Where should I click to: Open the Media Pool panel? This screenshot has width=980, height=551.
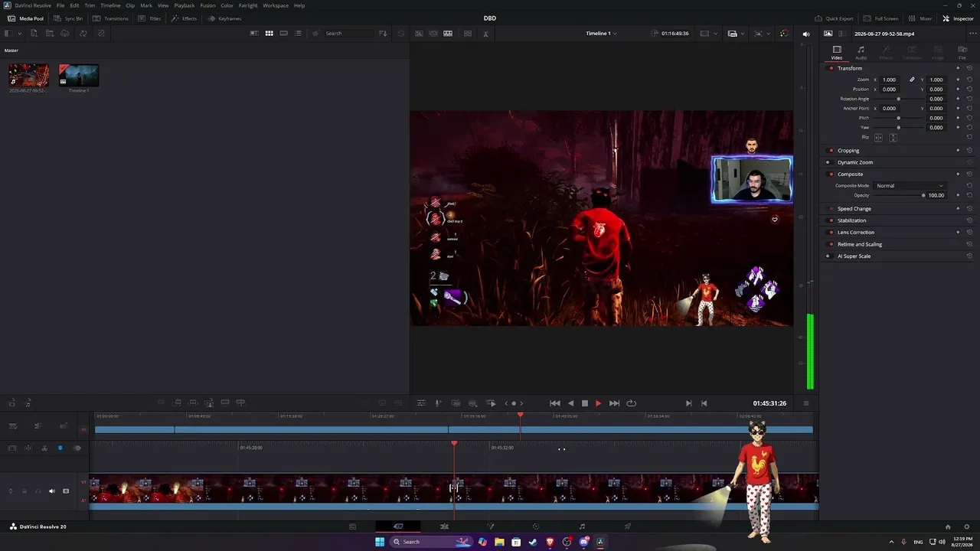click(x=25, y=18)
